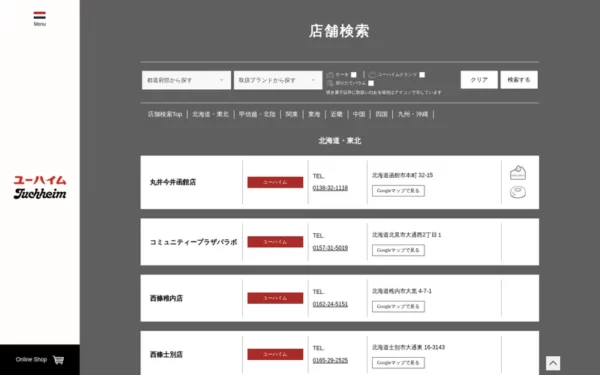Open the 取扱ブランドから探す dropdown

(x=278, y=80)
